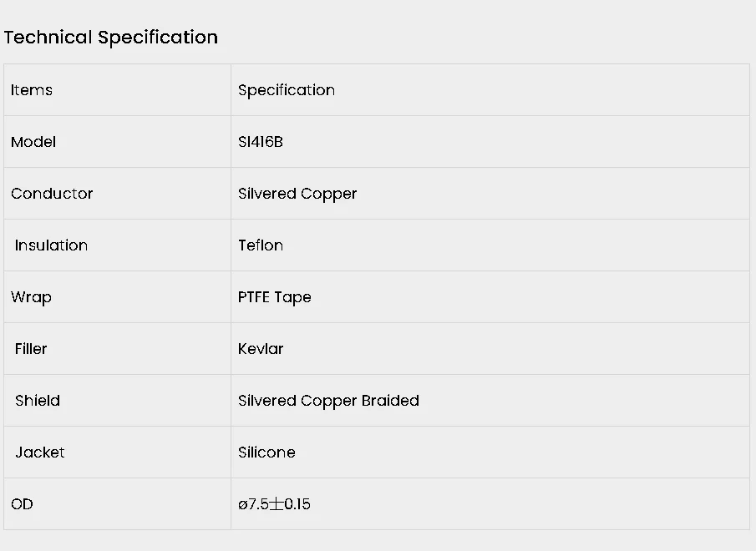Click the Silicone value cell
The width and height of the screenshot is (756, 551).
pyautogui.click(x=266, y=452)
